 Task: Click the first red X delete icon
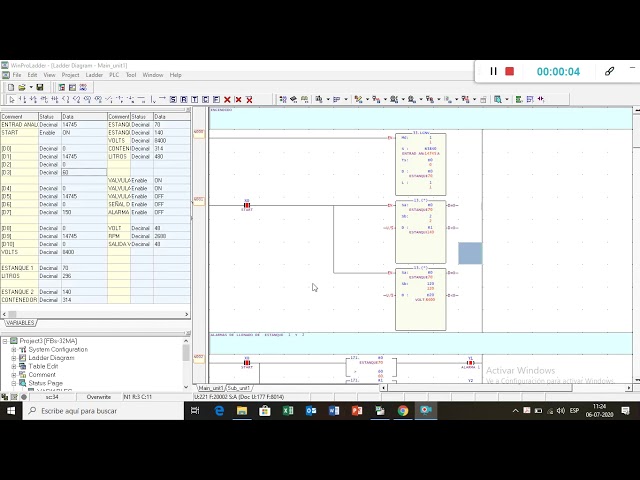[227, 99]
